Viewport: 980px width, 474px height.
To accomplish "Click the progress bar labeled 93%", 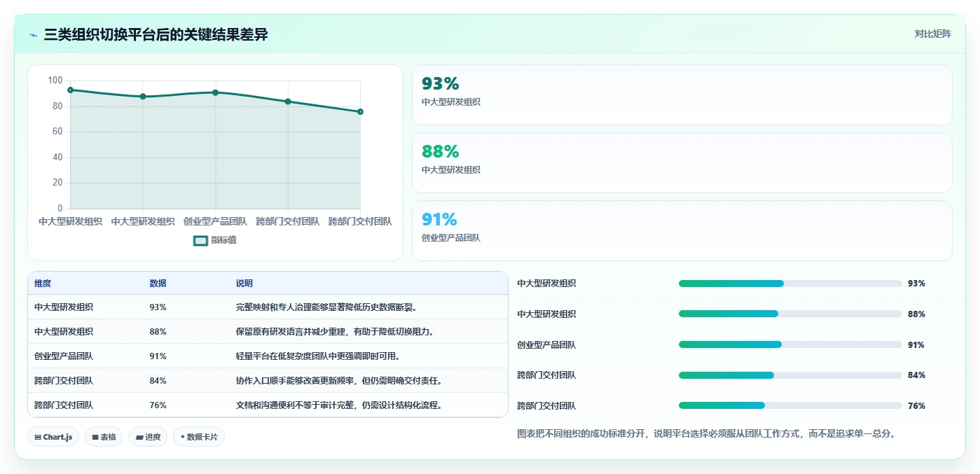I will [790, 284].
